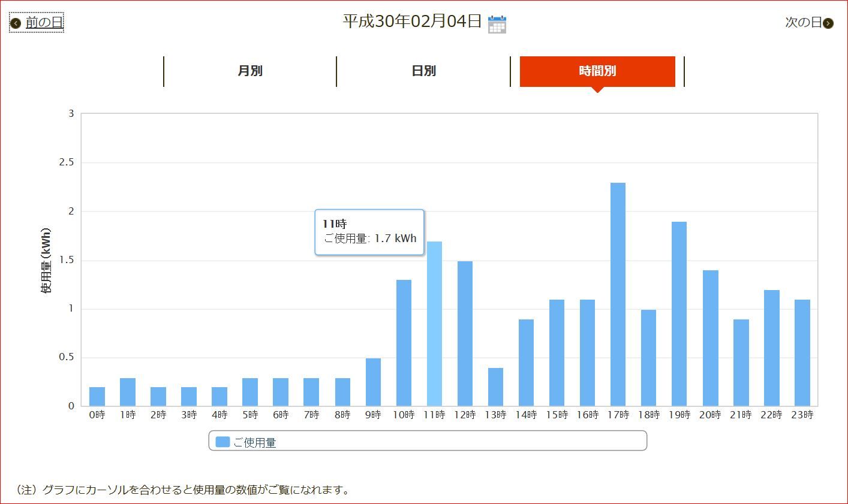
Task: Click the 23時 usage bar
Action: pyautogui.click(x=802, y=353)
